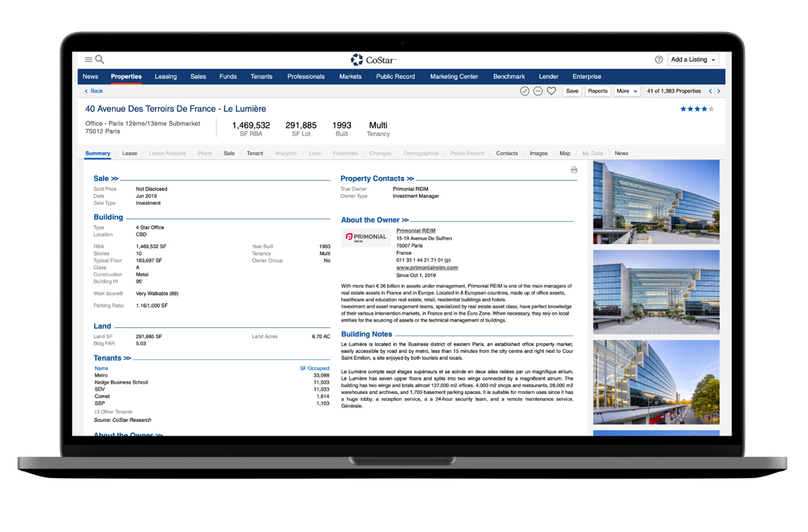808x532 pixels.
Task: Open the Primonial REIM owner link
Action: (416, 231)
